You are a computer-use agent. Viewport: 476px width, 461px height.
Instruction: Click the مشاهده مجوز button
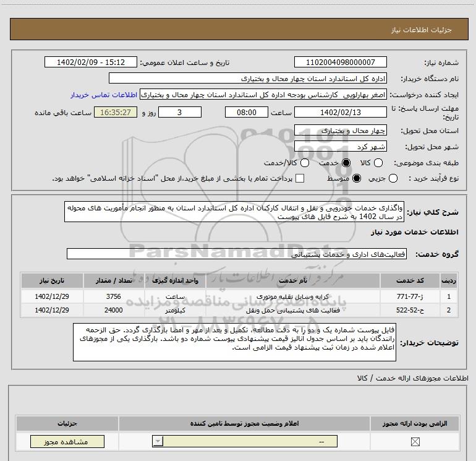pyautogui.click(x=67, y=442)
